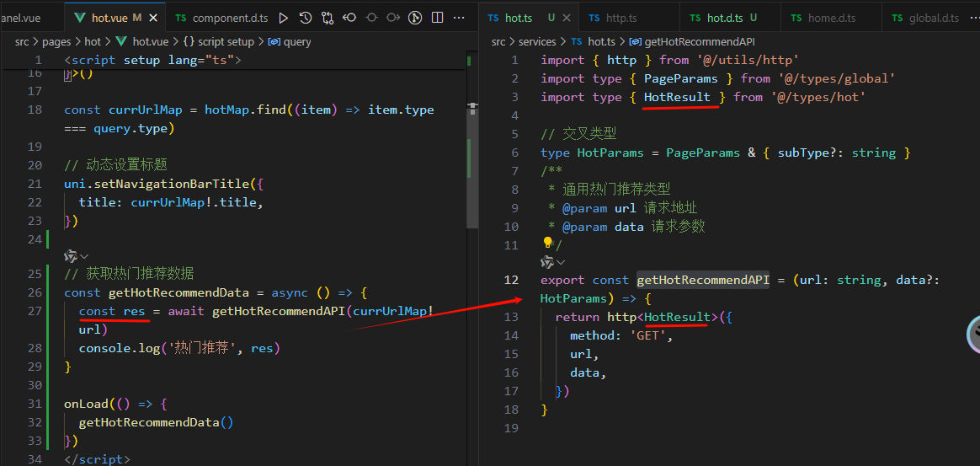Open 'pages' breadcrumb dropdown in left editor
This screenshot has height=466, width=980.
[56, 42]
